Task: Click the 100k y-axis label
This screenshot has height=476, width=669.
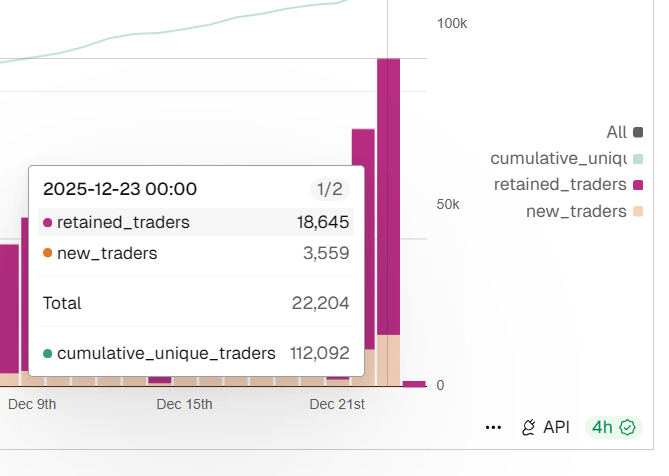Action: coord(452,23)
